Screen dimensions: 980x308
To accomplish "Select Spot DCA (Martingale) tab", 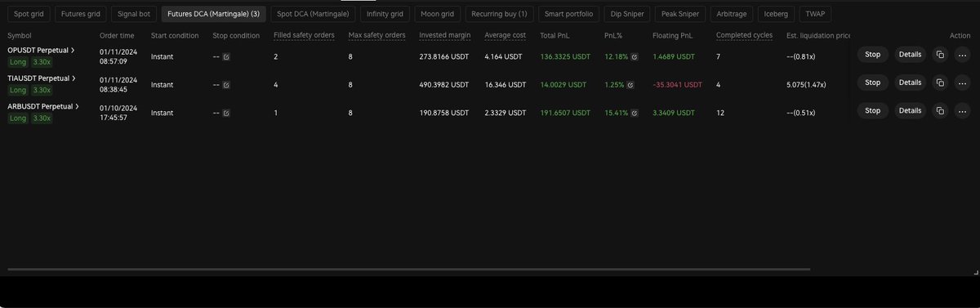I will pos(313,14).
